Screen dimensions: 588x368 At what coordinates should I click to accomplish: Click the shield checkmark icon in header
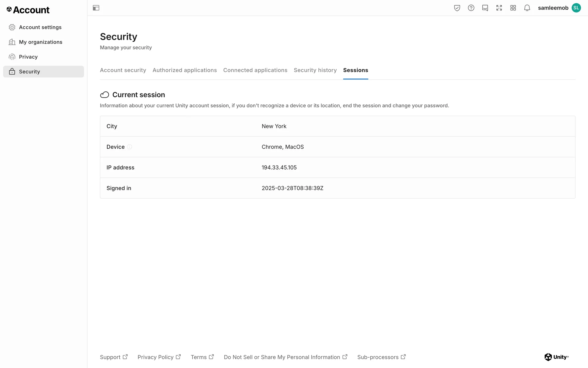457,8
